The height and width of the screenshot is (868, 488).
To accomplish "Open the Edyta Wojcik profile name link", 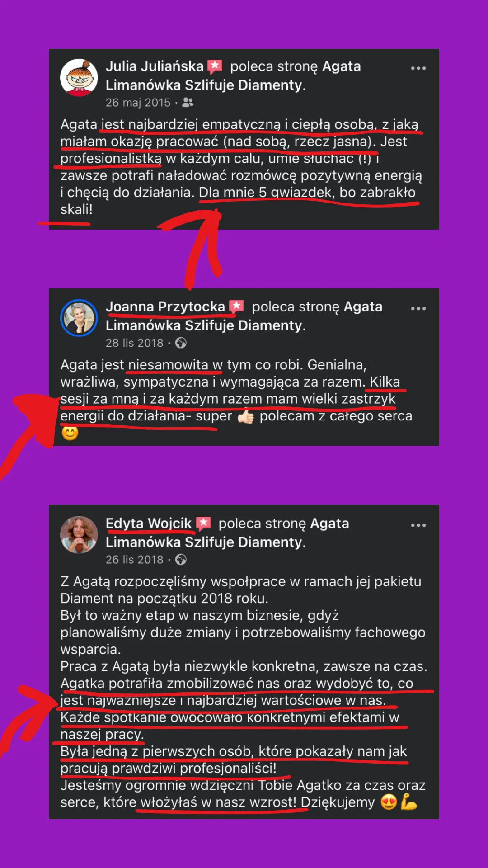I will 149,523.
